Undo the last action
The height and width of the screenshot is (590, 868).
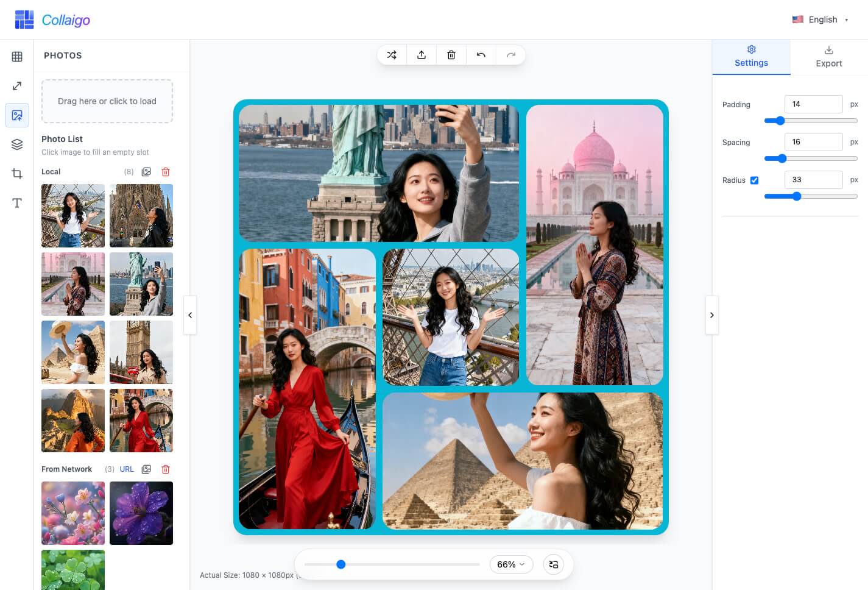(481, 55)
